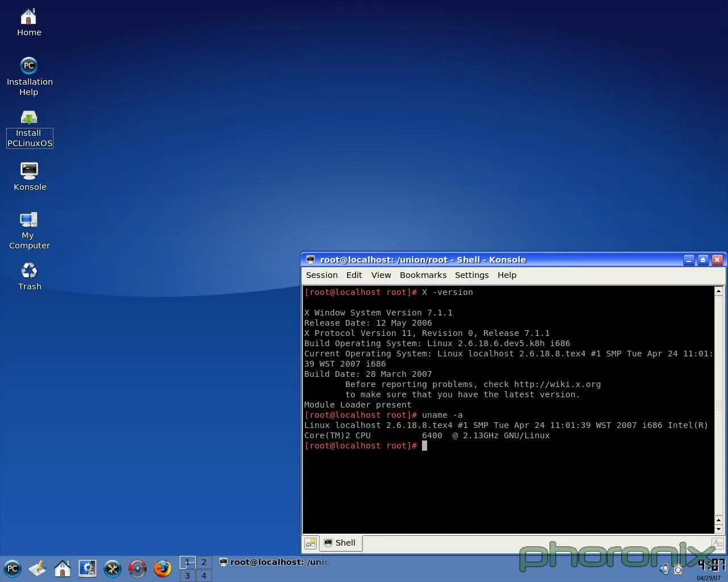Click the pencil-and-paper icon in the panel
The image size is (728, 582).
pyautogui.click(x=38, y=568)
